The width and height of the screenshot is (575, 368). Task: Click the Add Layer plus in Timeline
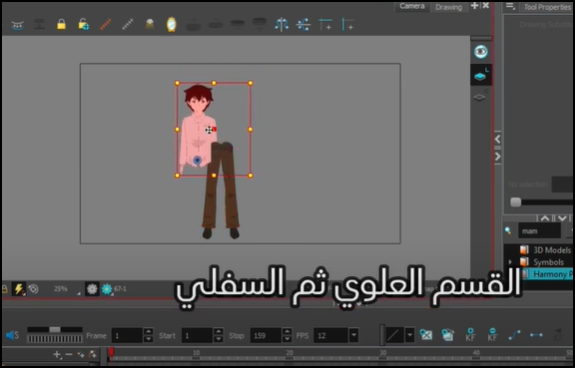pyautogui.click(x=57, y=354)
